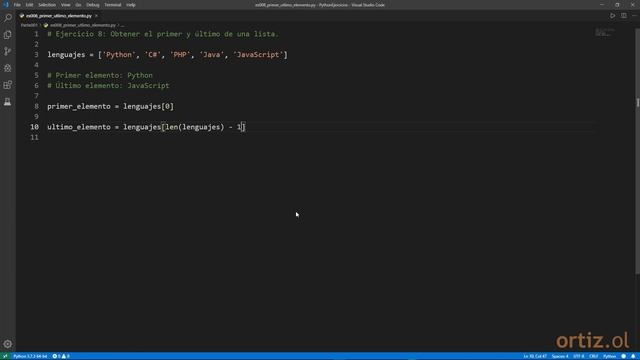
Task: Click the 'lenguajes' variable on line 3
Action: (x=66, y=55)
